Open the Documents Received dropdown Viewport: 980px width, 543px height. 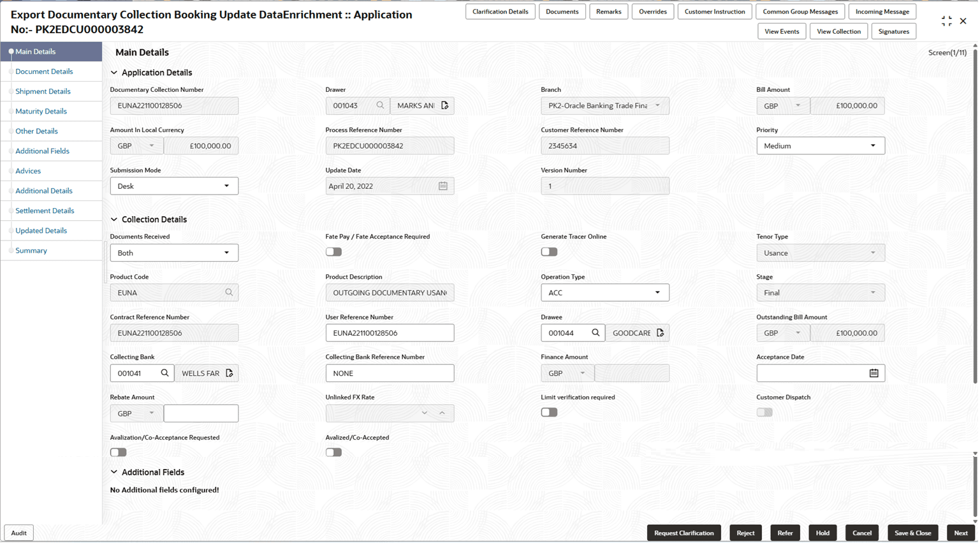pyautogui.click(x=174, y=253)
